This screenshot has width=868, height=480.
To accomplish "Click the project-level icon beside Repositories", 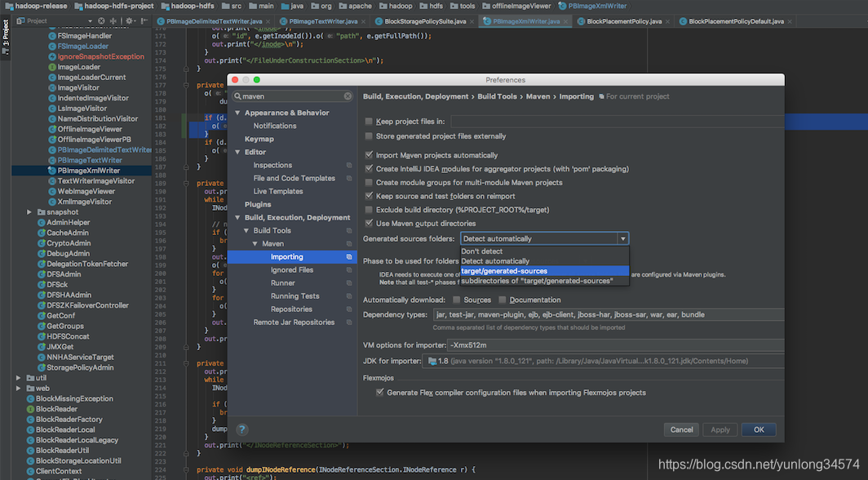I will (x=349, y=309).
